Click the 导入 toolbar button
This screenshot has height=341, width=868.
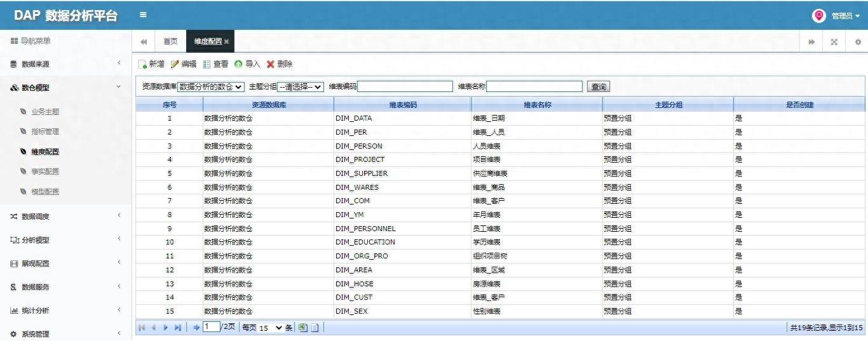(247, 64)
